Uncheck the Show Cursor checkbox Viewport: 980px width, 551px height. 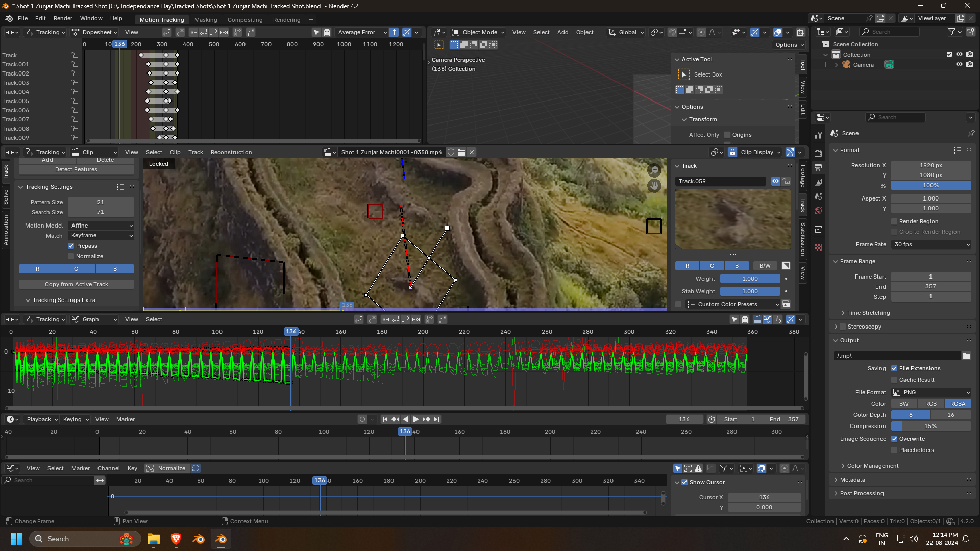point(684,482)
